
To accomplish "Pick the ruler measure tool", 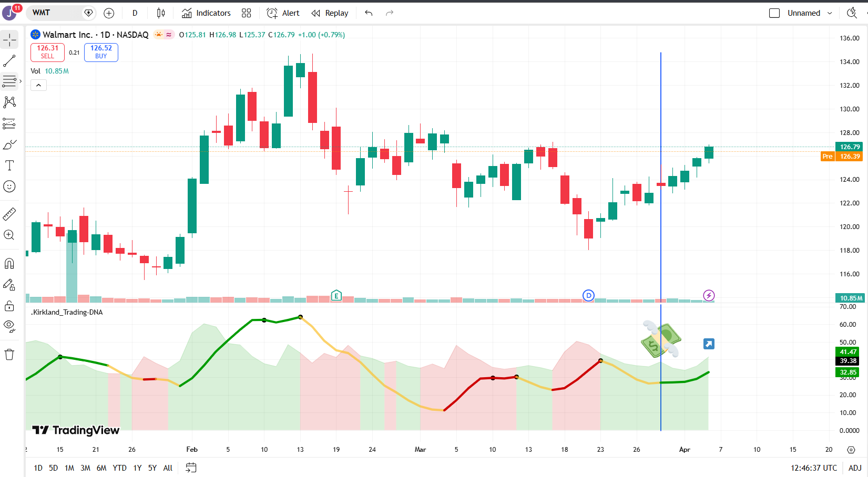I will [x=9, y=214].
